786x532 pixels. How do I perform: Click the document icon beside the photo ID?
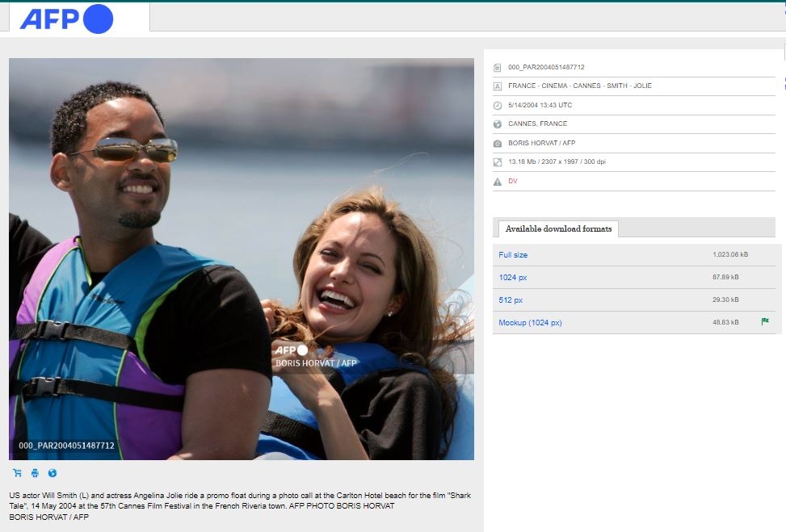[x=498, y=68]
